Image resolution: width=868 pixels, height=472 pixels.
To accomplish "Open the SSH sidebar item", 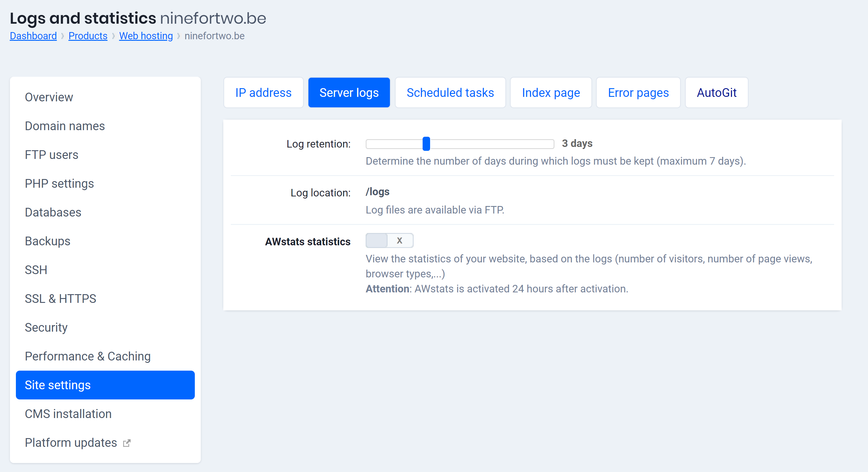I will [x=105, y=270].
